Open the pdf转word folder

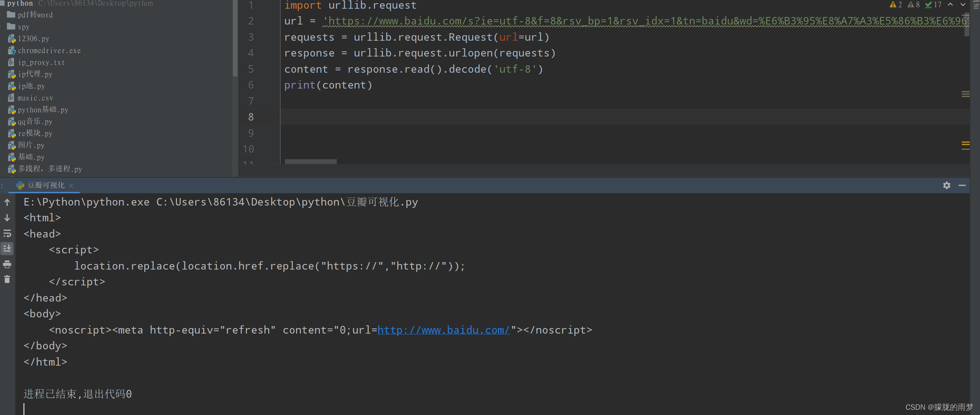coord(30,15)
